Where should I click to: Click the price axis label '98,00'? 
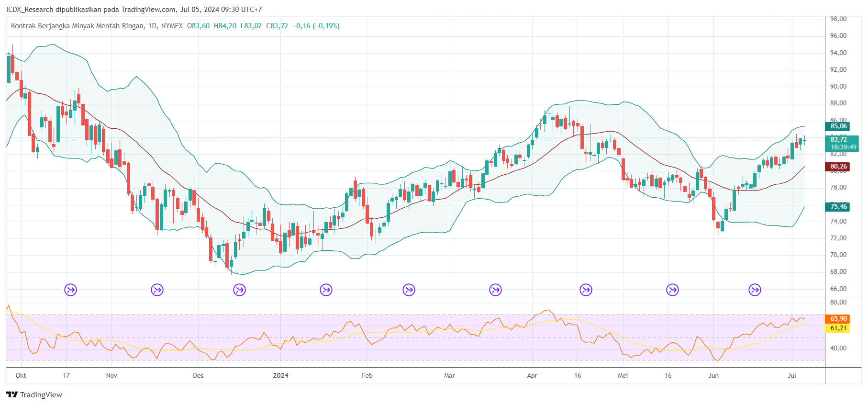tap(838, 19)
